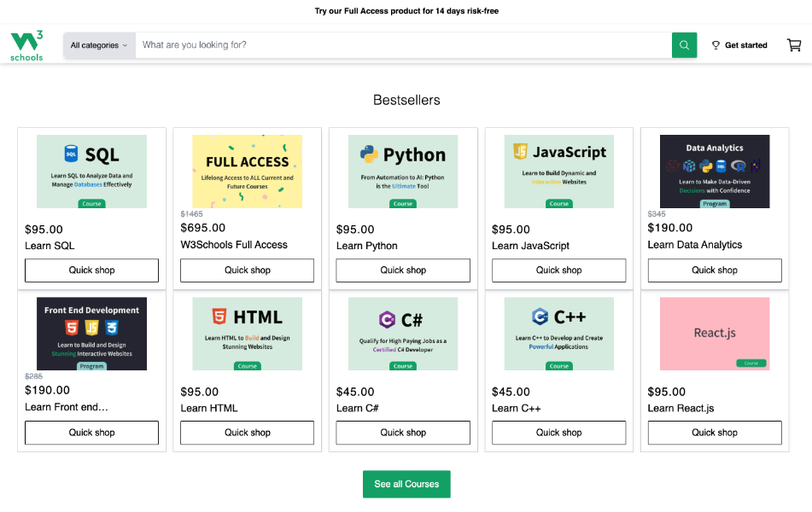This screenshot has width=812, height=512.
Task: Open the Data Analytics program image
Action: click(x=715, y=172)
